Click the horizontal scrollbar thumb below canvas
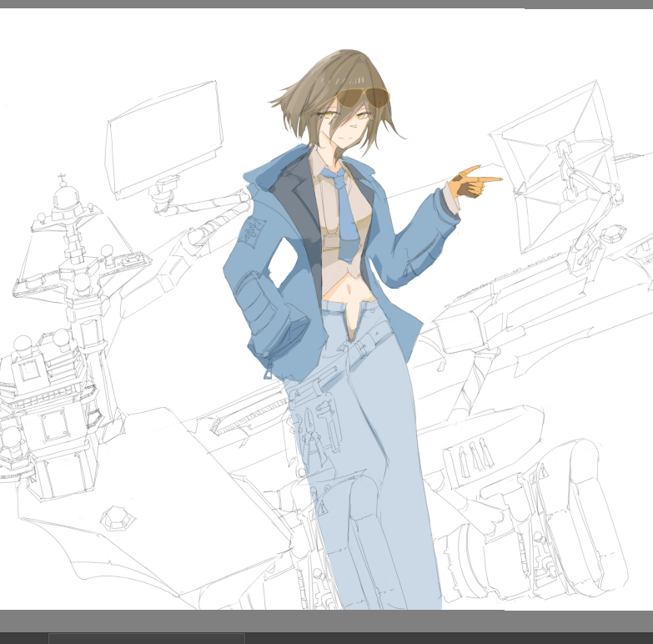 147,639
